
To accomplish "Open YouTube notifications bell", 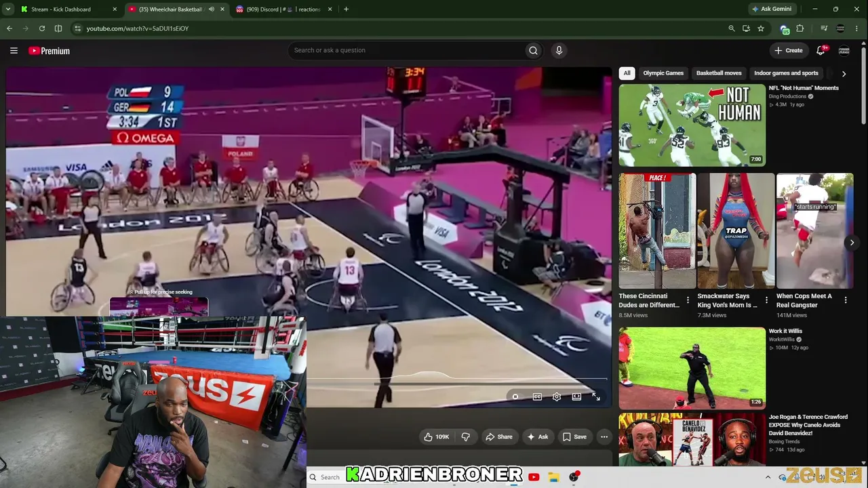I will tap(821, 50).
